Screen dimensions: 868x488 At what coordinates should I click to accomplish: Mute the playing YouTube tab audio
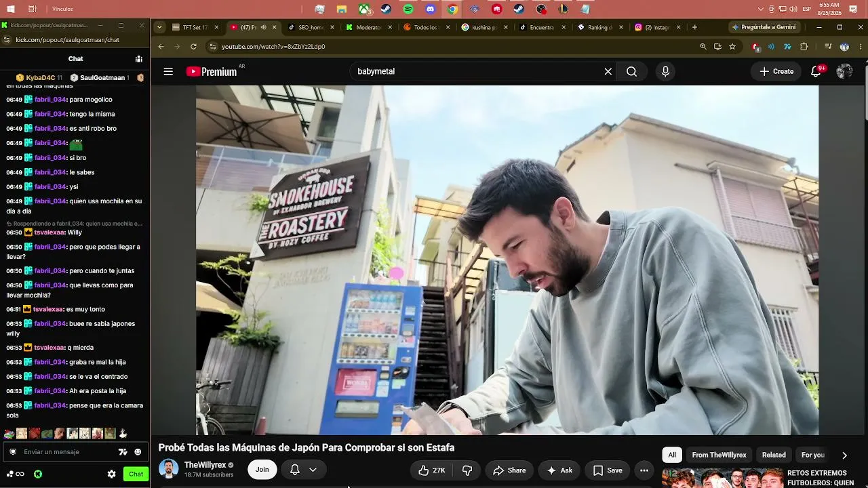point(264,27)
